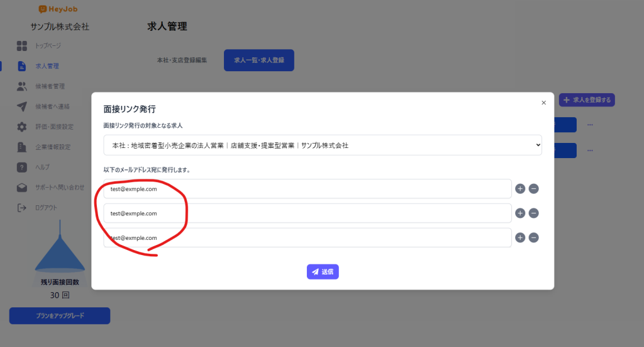The height and width of the screenshot is (347, 644).
Task: Open 評価・面接設定 settings
Action: (54, 127)
